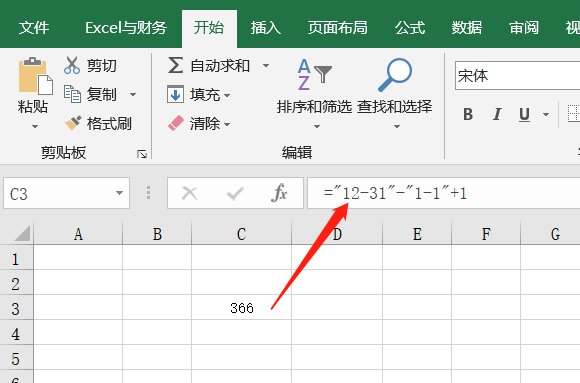Select the Format Painter brush

(73, 123)
